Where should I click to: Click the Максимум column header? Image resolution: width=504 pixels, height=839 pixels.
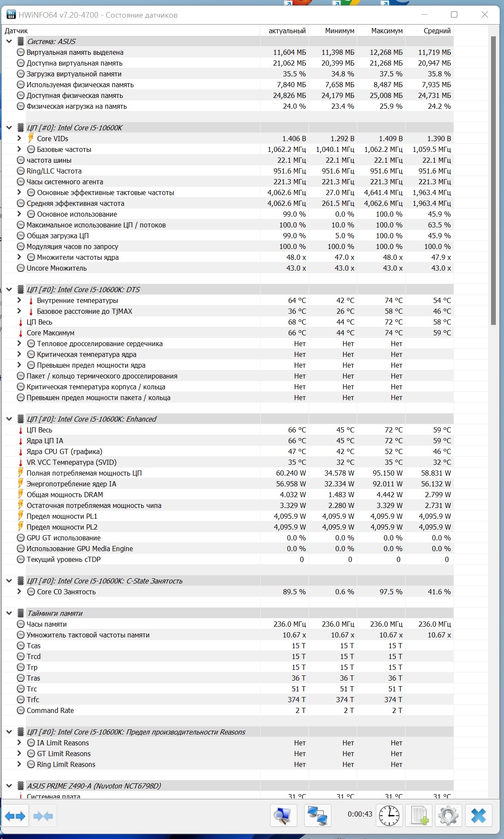pyautogui.click(x=381, y=31)
